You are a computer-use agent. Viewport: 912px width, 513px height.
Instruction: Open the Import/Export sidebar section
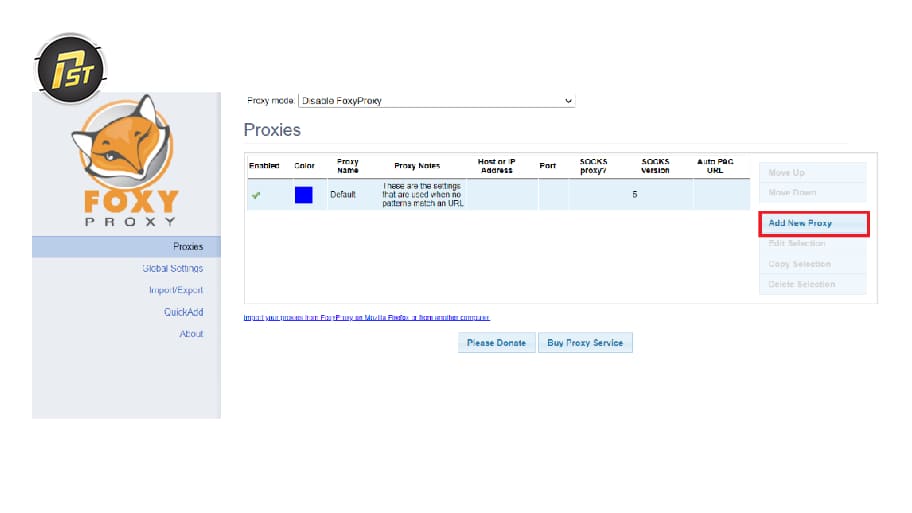(176, 290)
